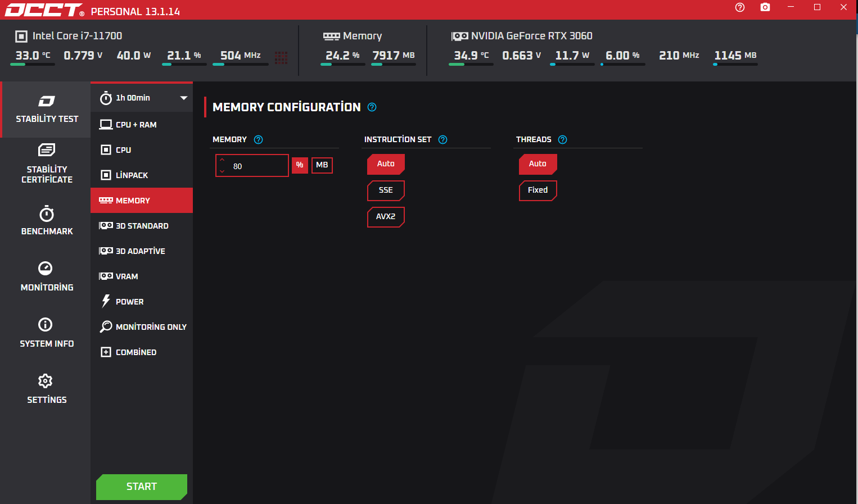Viewport: 858px width, 504px height.
Task: Click the CPU power 40.0 W reading
Action: pos(134,56)
